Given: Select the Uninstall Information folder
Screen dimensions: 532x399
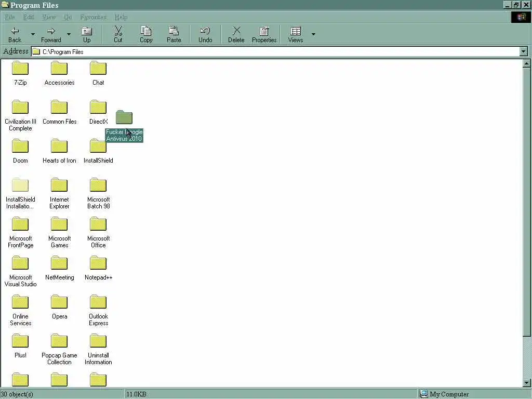Looking at the screenshot, I should pos(98,350).
